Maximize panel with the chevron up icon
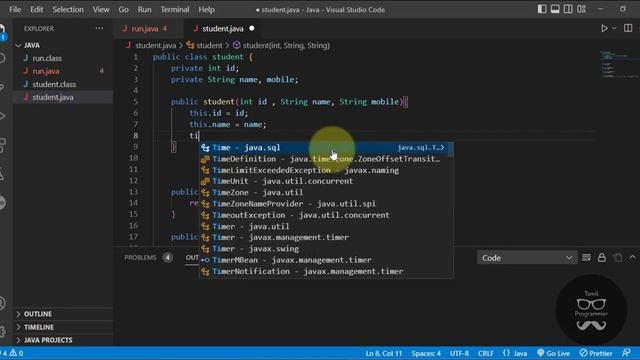The width and height of the screenshot is (640, 360). click(x=632, y=258)
